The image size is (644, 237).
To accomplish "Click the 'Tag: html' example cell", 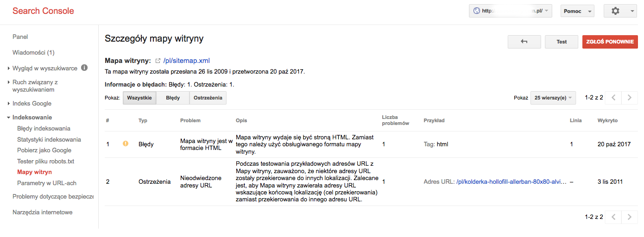I will click(436, 144).
